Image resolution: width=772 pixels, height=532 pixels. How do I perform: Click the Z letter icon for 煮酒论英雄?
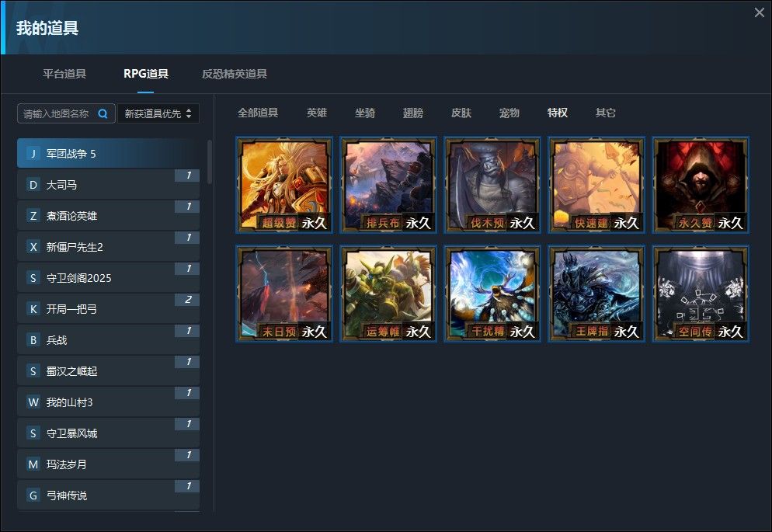pos(33,216)
